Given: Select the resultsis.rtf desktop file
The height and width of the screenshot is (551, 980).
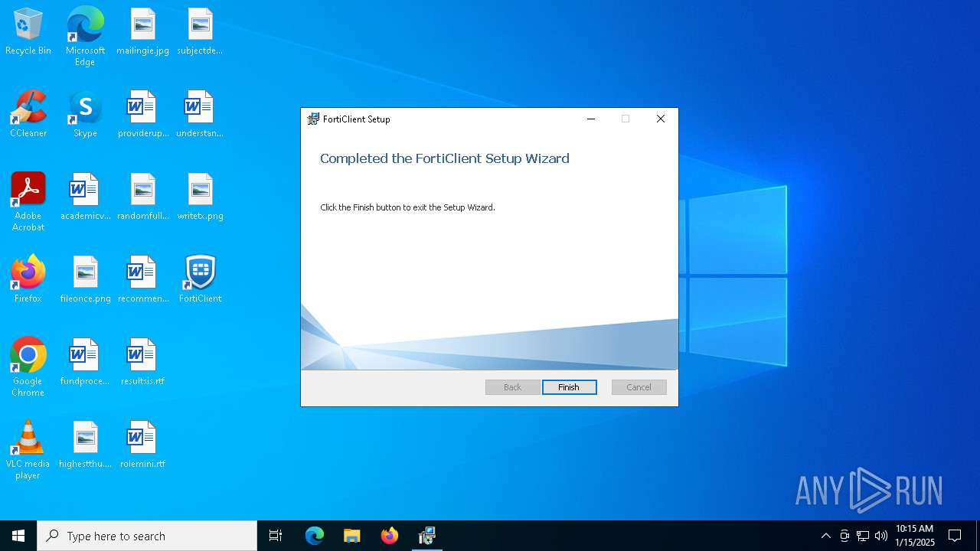Looking at the screenshot, I should [142, 363].
